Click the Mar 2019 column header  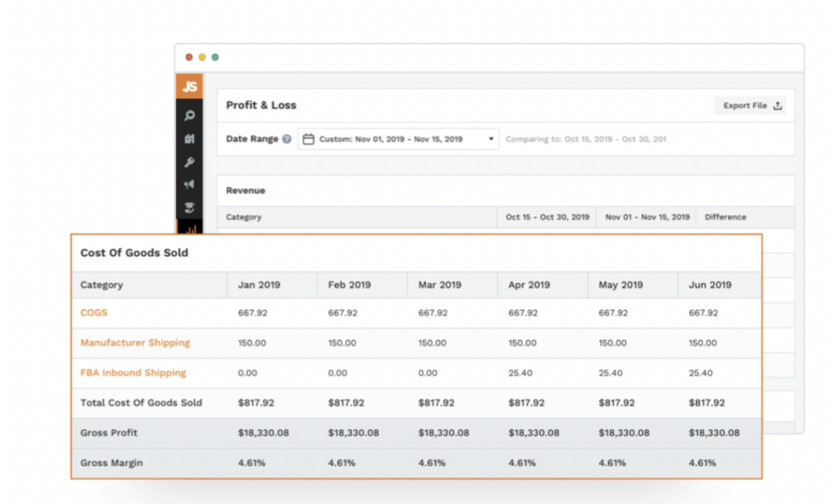point(439,285)
